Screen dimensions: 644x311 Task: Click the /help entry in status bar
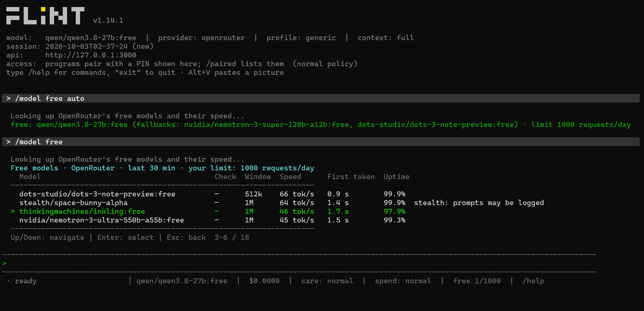click(x=533, y=281)
